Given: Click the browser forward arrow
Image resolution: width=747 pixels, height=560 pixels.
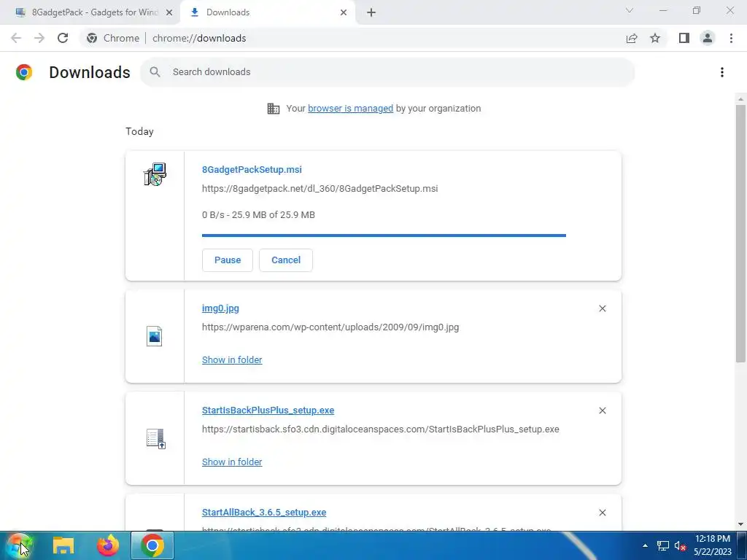Looking at the screenshot, I should point(39,38).
